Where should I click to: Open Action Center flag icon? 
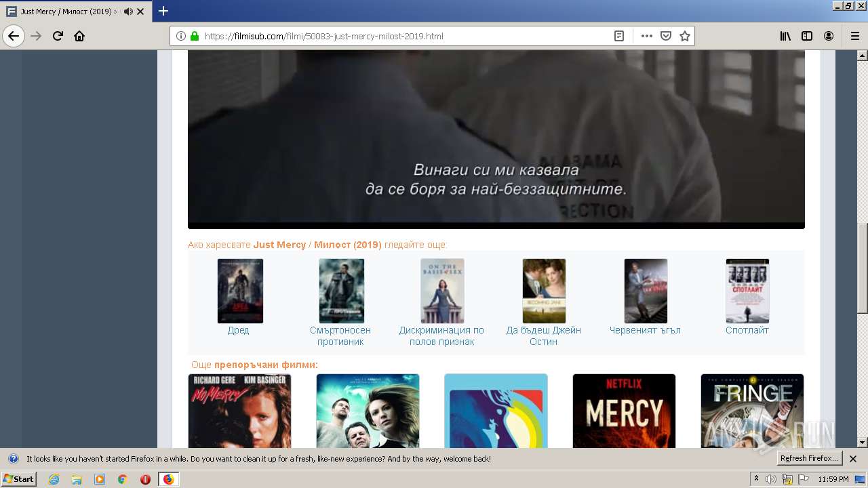(x=804, y=479)
